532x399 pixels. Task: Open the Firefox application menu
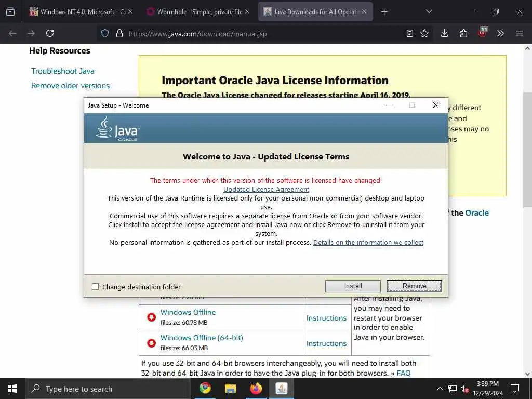pyautogui.click(x=520, y=33)
